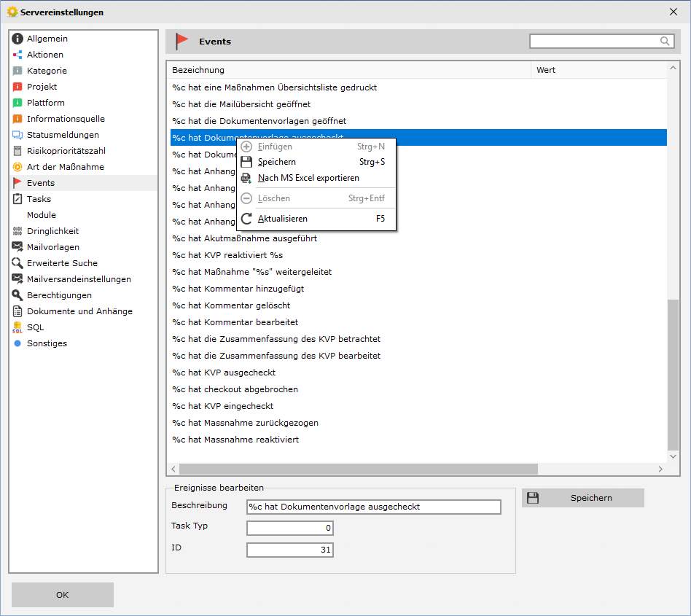Click the Dokumente und Anhänge icon
691x616 pixels.
[x=17, y=311]
